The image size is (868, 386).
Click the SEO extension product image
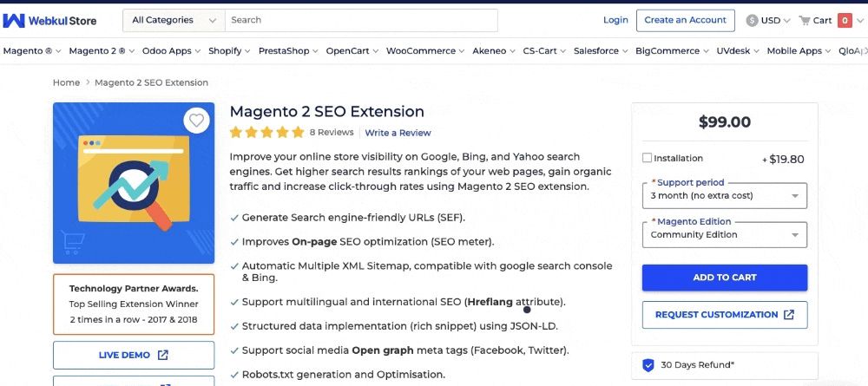tap(133, 183)
